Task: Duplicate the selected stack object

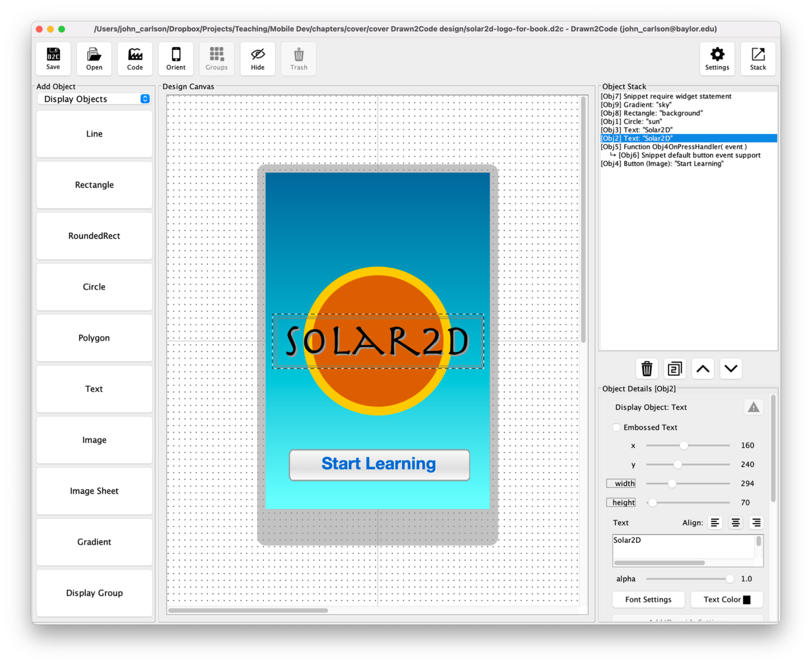Action: (x=675, y=369)
